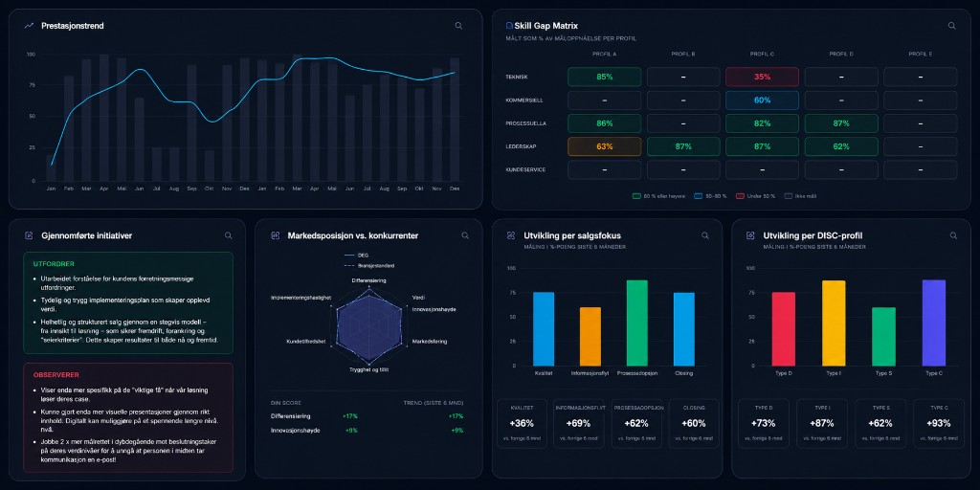This screenshot has height=490, width=980.
Task: Click the red Type D bar
Action: tap(783, 329)
